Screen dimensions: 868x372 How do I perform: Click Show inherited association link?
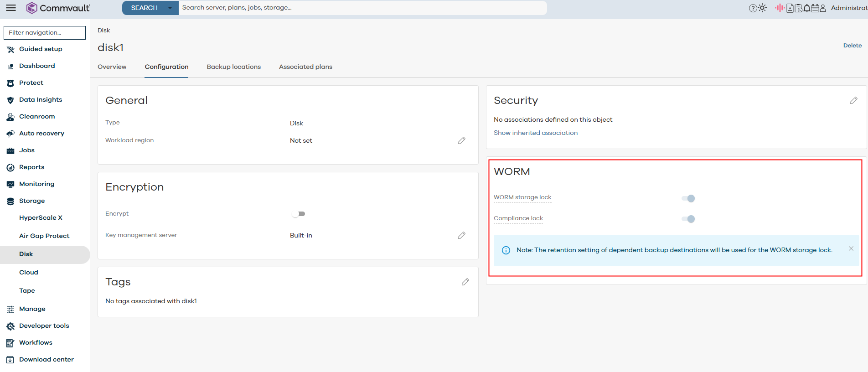535,133
